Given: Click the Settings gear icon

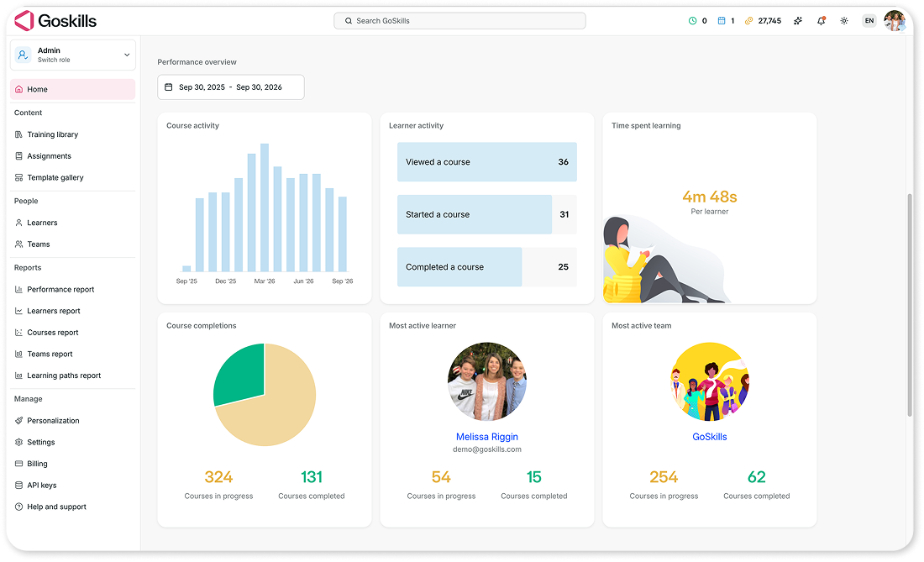Looking at the screenshot, I should (18, 442).
